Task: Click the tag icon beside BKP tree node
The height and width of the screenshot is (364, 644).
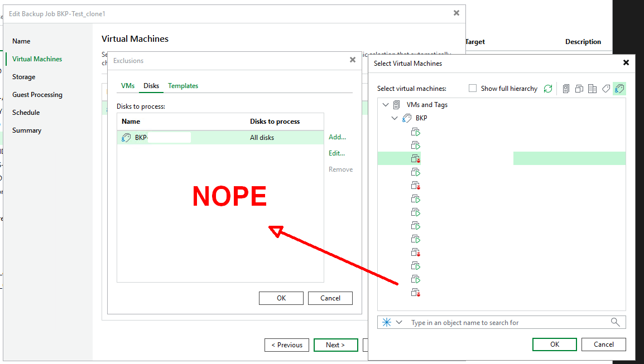Action: click(407, 118)
